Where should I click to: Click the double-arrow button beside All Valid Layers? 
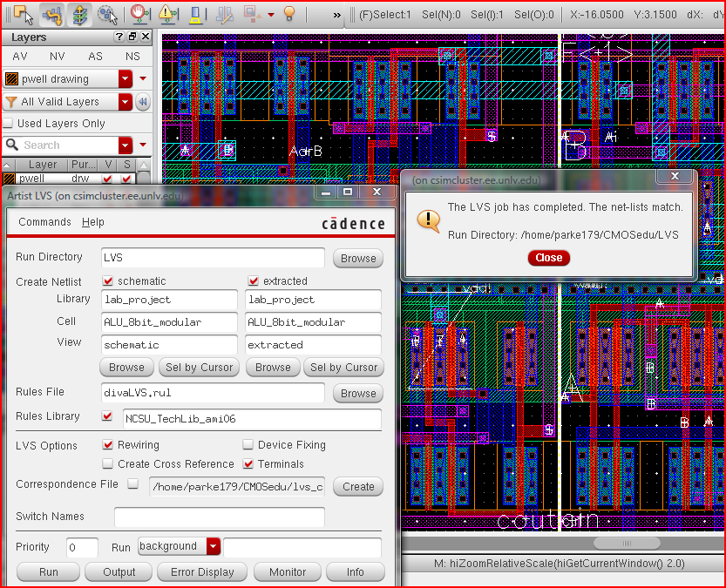[143, 102]
